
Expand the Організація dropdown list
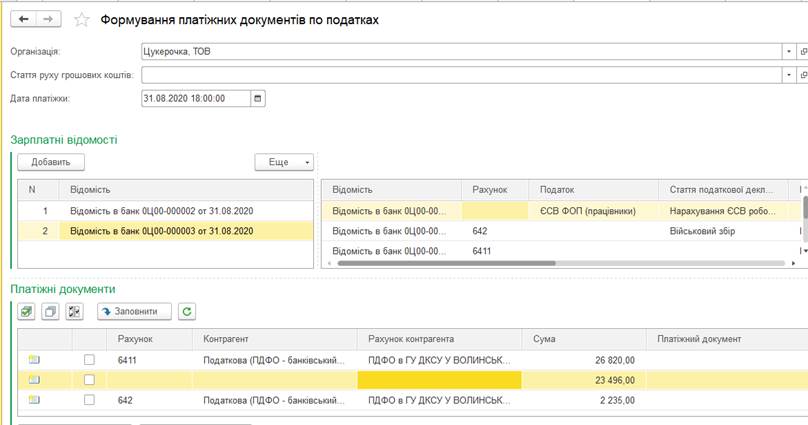pyautogui.click(x=788, y=52)
